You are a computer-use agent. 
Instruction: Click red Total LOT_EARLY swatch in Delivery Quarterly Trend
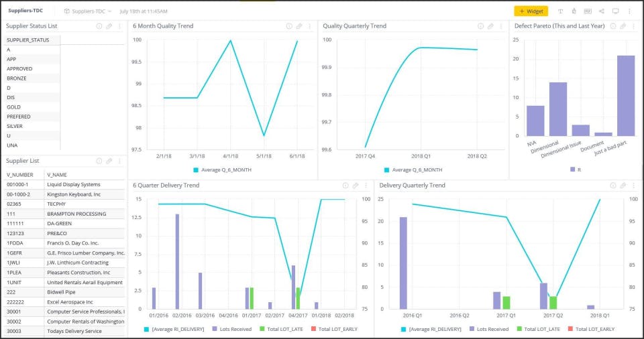tap(570, 329)
